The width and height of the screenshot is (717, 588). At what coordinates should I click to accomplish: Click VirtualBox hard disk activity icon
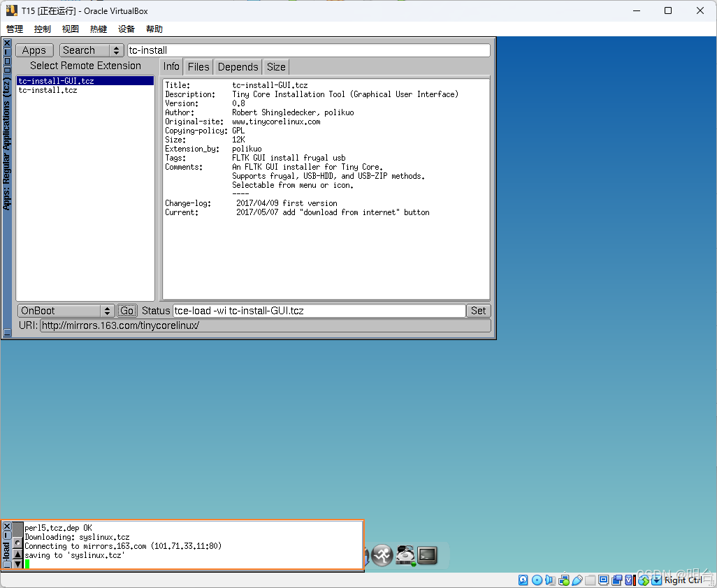[x=523, y=580]
